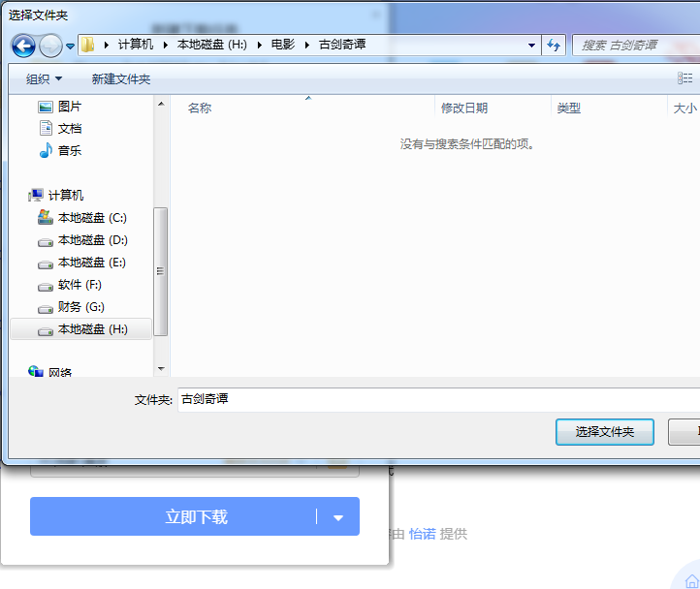Select 电影 in the address breadcrumb
This screenshot has width=700, height=589.
283,45
